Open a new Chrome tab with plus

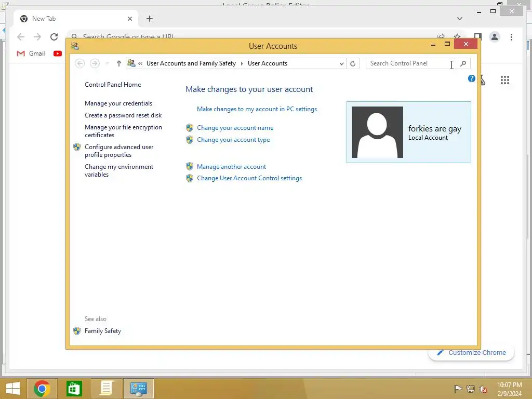pos(150,19)
